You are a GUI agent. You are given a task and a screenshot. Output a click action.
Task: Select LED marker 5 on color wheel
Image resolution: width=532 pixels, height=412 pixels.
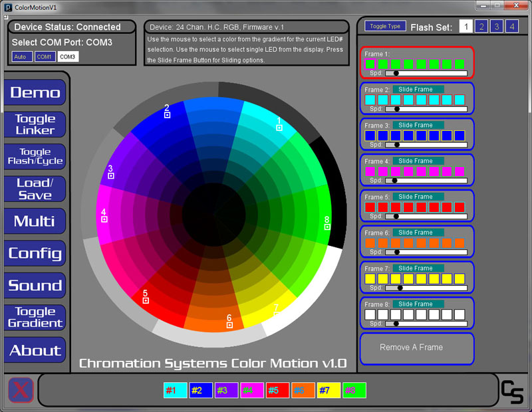point(146,300)
